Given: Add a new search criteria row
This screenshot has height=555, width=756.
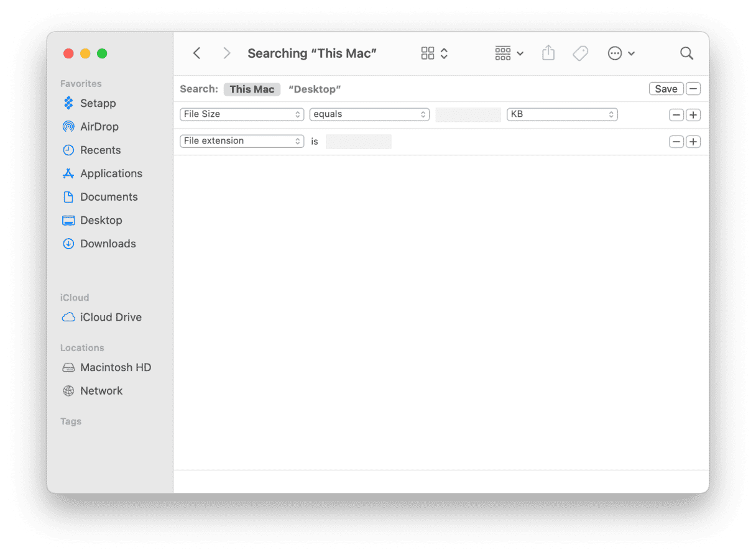Looking at the screenshot, I should (693, 114).
